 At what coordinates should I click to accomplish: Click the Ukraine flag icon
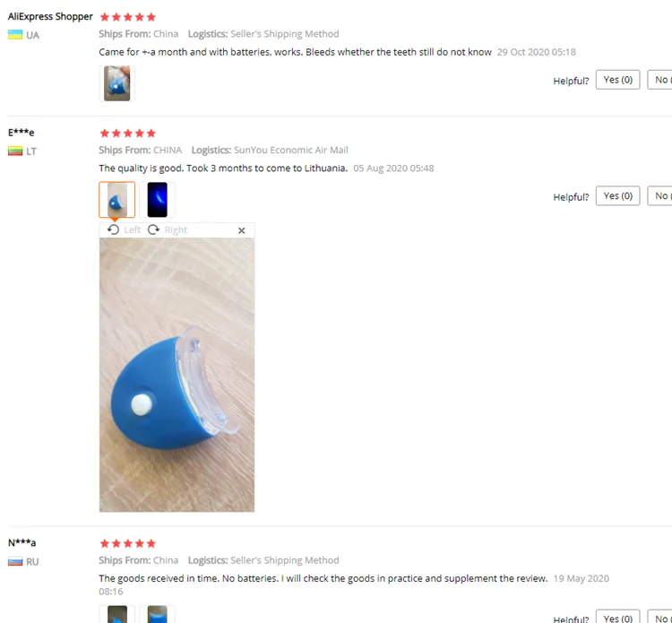pyautogui.click(x=15, y=35)
